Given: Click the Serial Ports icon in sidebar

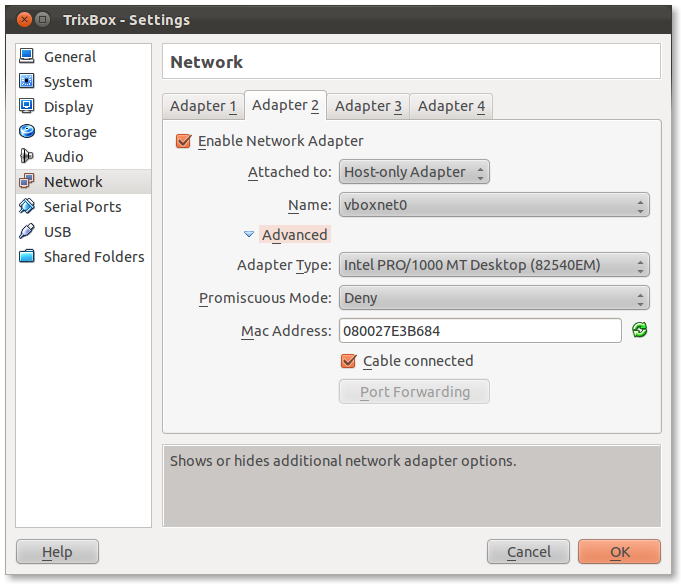Looking at the screenshot, I should [x=27, y=206].
